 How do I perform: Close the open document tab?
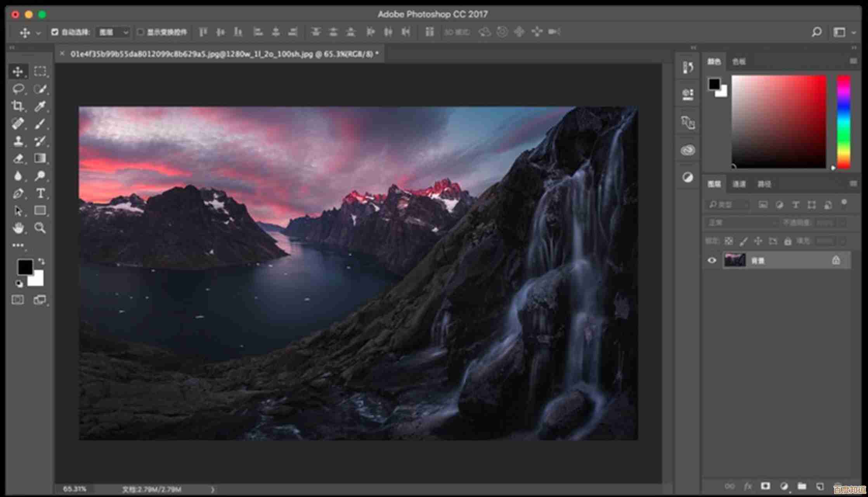(x=62, y=54)
